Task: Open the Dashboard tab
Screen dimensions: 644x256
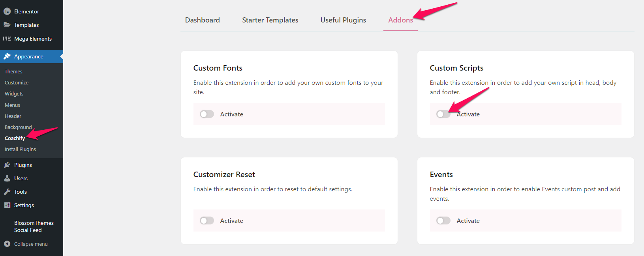Action: pos(203,20)
